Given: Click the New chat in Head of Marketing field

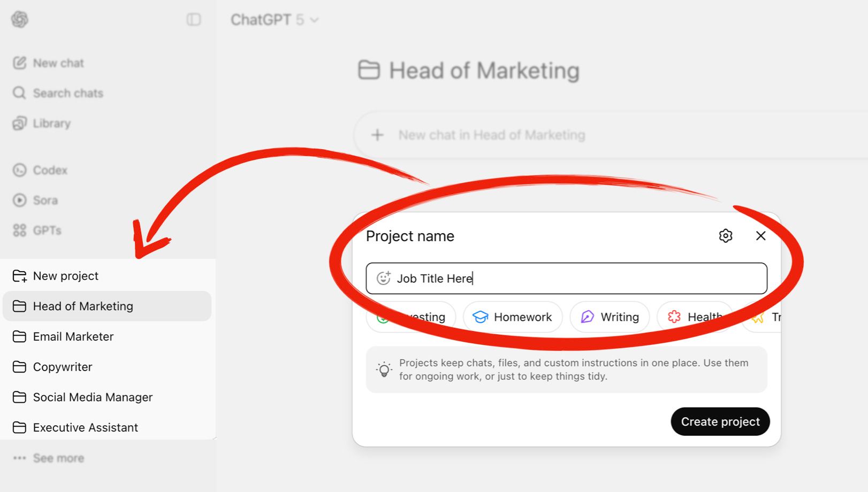Looking at the screenshot, I should tap(610, 135).
